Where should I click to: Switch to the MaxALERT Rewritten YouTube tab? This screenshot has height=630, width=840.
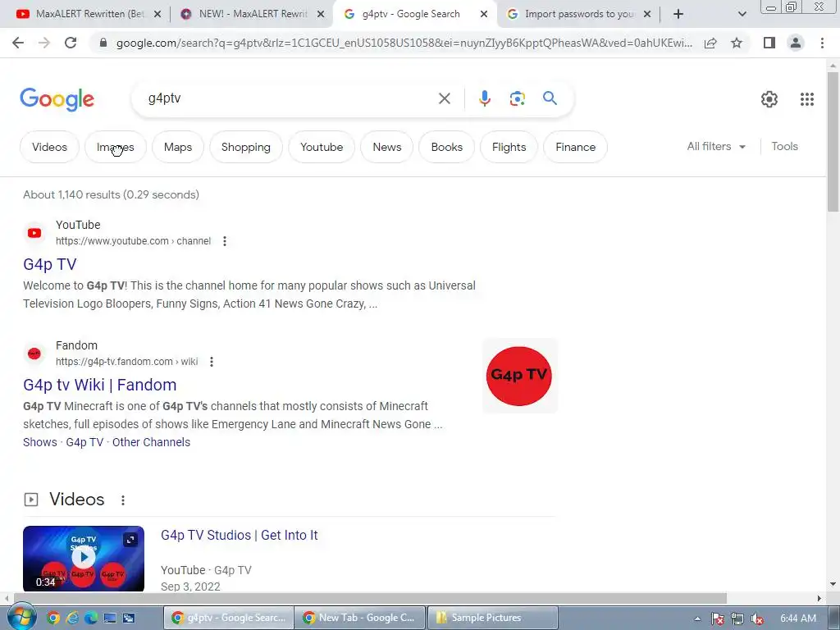coord(87,15)
